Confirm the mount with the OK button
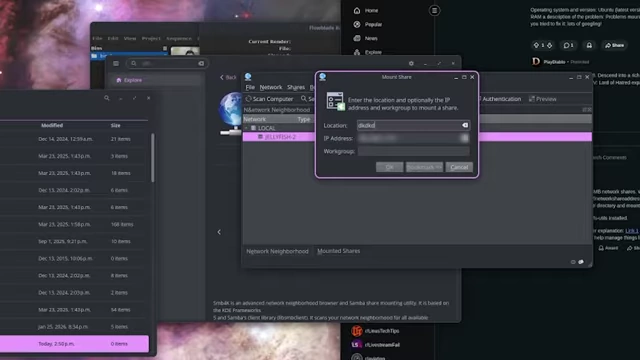The height and width of the screenshot is (360, 640). [389, 167]
